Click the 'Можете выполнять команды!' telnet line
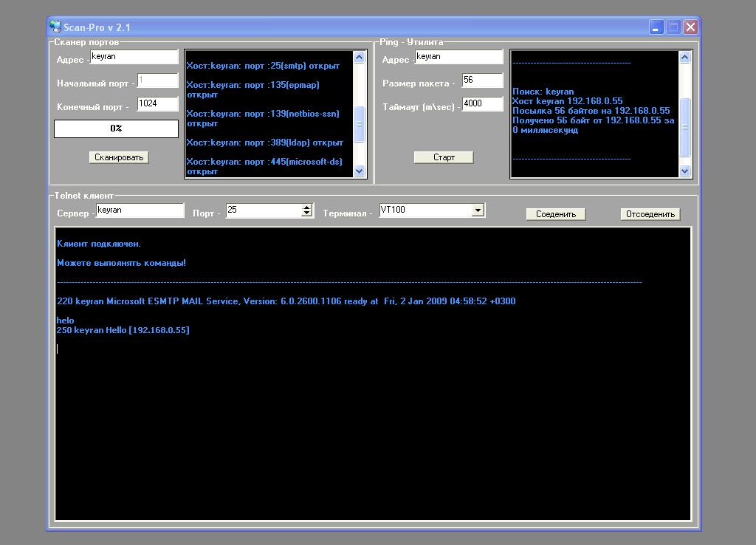756x545 pixels. pos(121,264)
